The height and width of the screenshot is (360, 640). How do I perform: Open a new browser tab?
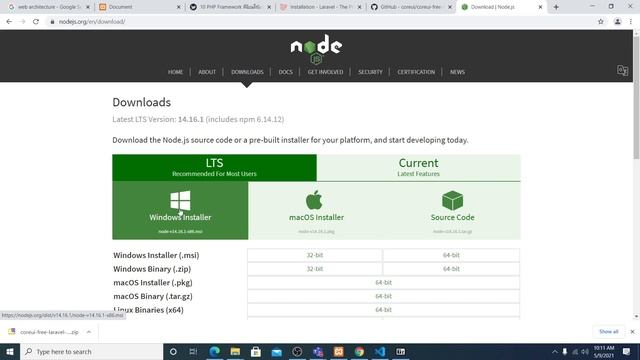click(x=556, y=7)
